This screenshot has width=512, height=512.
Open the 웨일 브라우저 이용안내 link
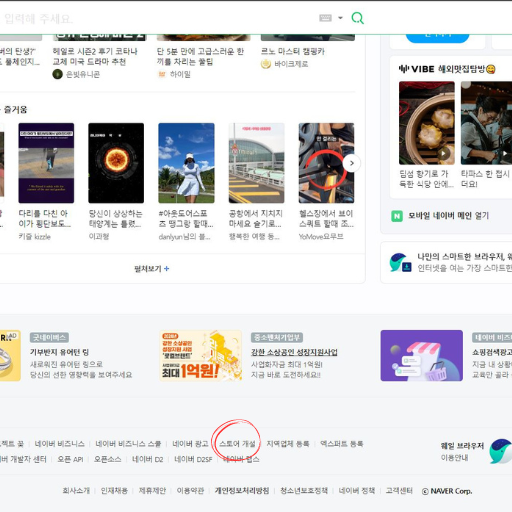(462, 451)
